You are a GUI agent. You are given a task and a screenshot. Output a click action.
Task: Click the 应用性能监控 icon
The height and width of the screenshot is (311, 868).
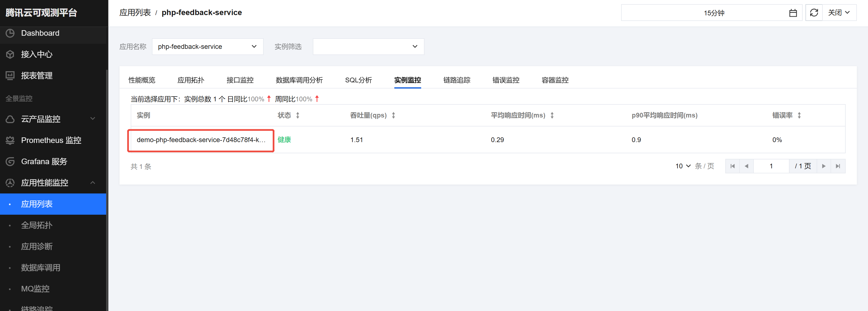pos(10,183)
